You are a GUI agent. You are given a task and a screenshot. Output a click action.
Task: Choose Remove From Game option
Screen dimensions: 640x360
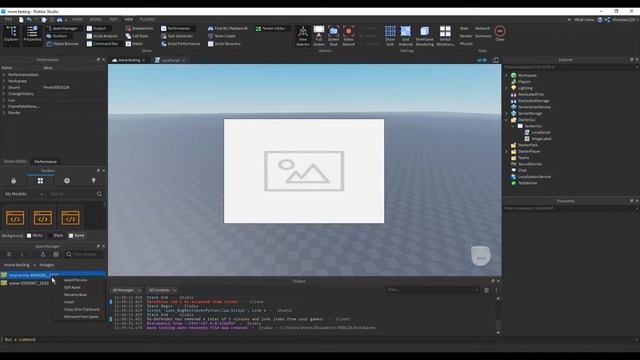(81, 317)
